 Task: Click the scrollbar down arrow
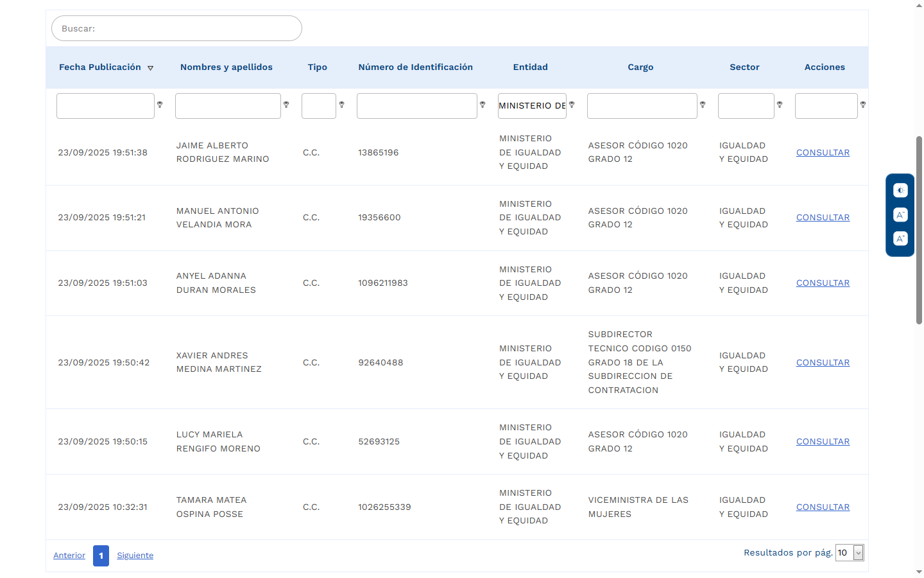[919, 572]
